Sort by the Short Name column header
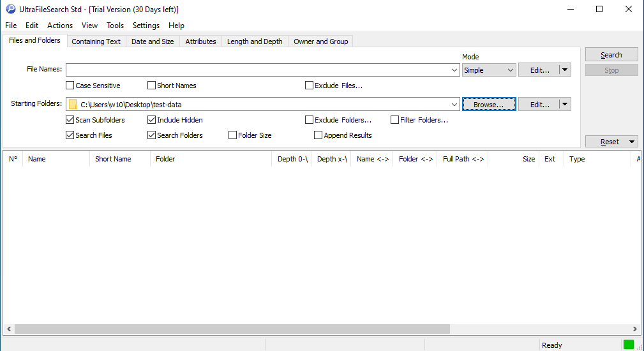 120,159
